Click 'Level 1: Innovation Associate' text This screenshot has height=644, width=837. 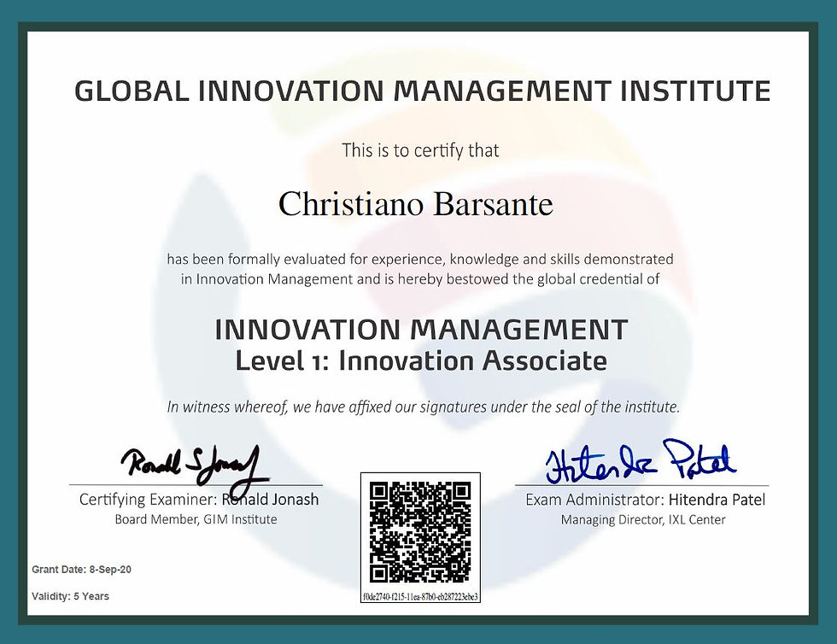pos(421,360)
